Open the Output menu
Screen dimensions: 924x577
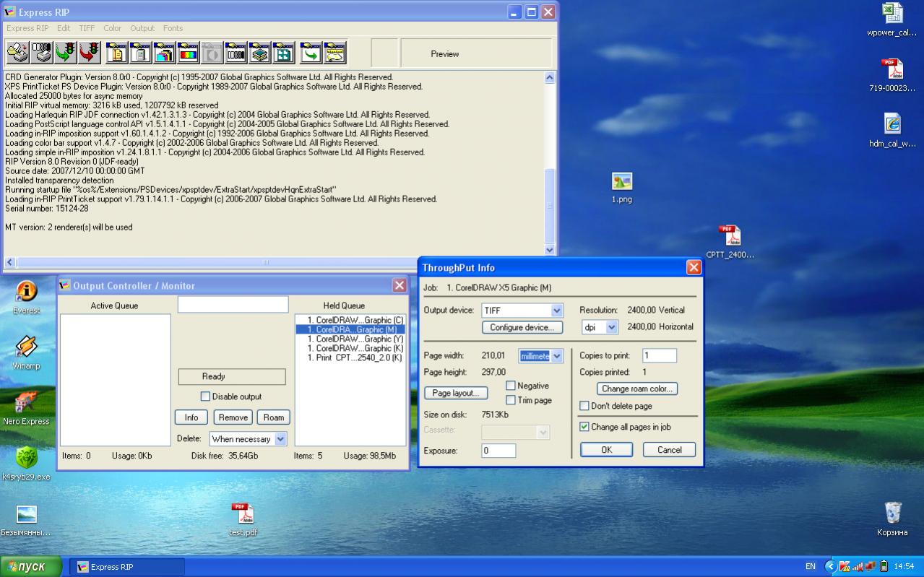142,28
